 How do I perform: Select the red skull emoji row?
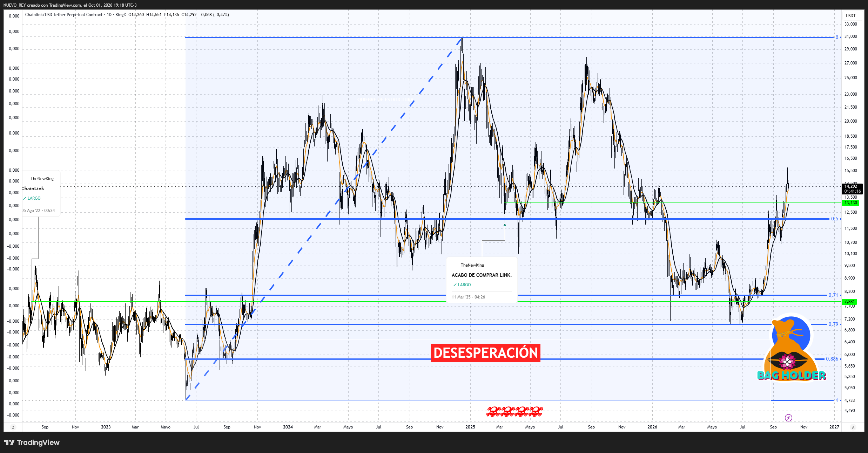(514, 412)
